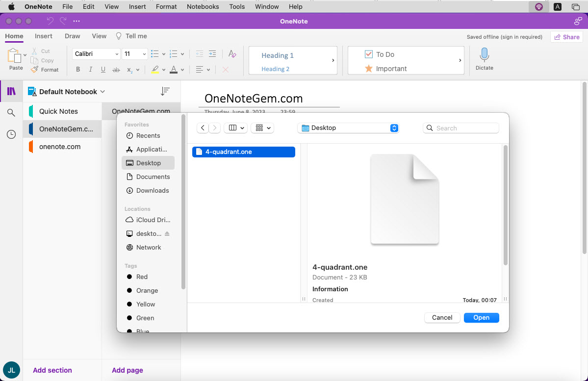Toggle bold formatting

click(x=78, y=69)
